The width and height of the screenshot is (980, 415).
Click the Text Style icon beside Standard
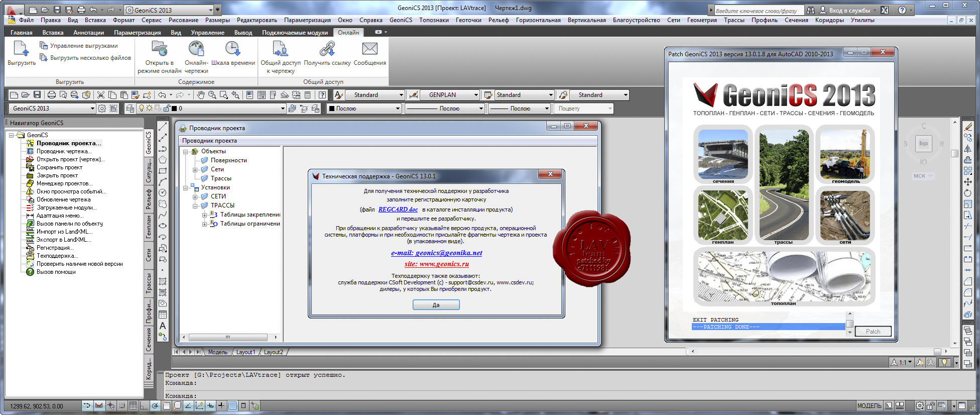pyautogui.click(x=338, y=94)
